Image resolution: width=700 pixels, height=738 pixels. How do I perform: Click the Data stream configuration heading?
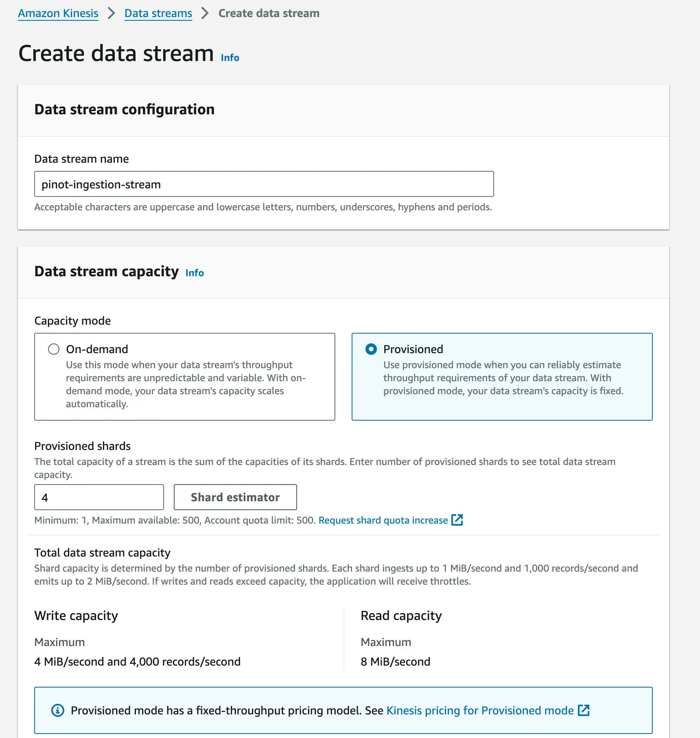tap(125, 109)
